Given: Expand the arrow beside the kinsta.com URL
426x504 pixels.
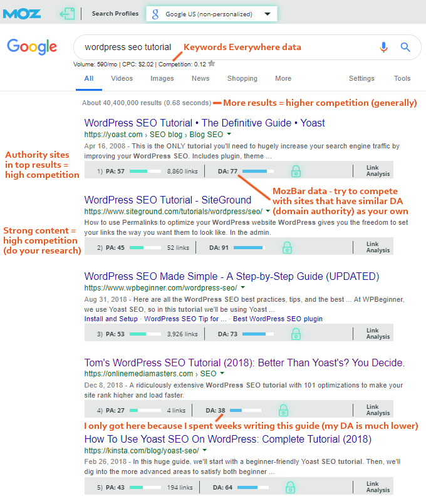Looking at the screenshot, I should coord(205,450).
